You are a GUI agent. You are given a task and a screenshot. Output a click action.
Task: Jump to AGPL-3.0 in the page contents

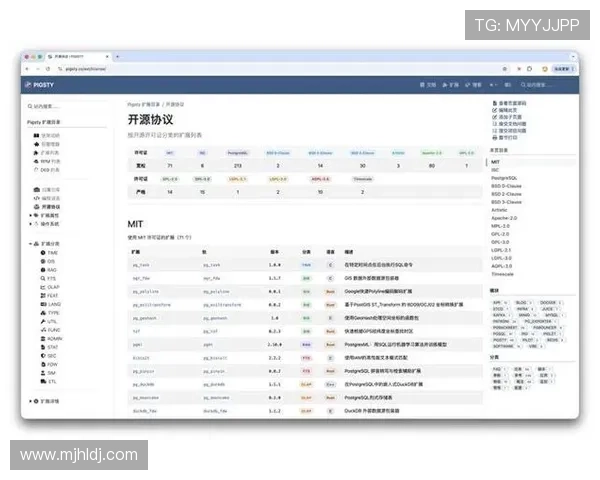point(502,266)
